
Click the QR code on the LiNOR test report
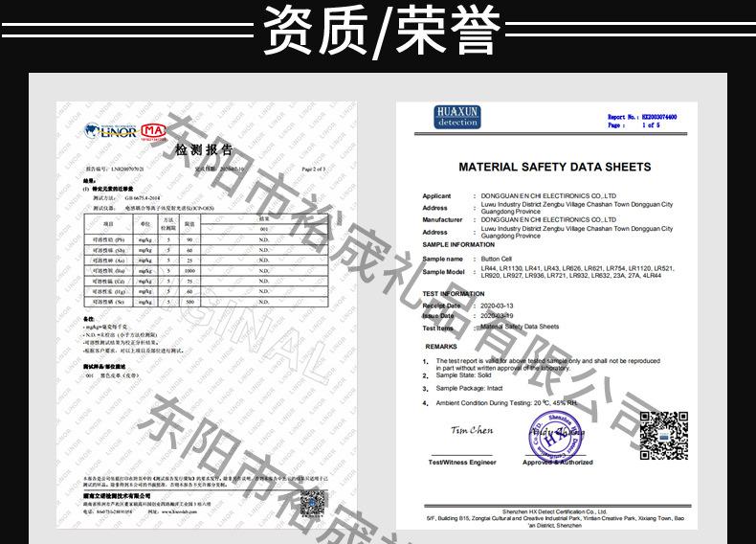[x=312, y=503]
